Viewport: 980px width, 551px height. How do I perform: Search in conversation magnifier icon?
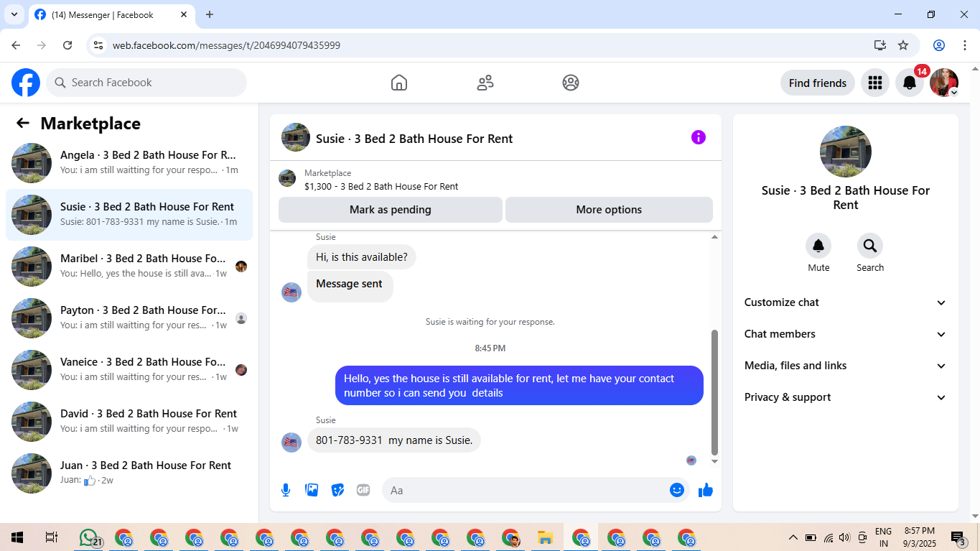870,246
